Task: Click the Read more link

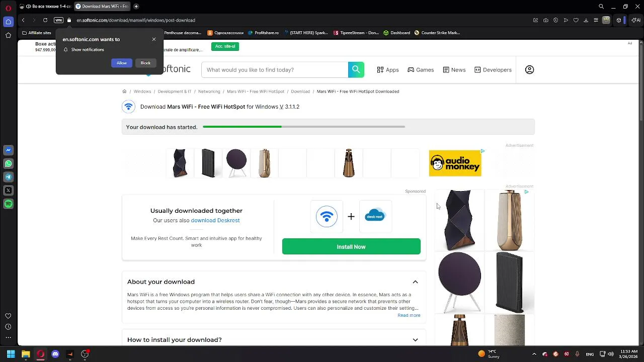Action: pyautogui.click(x=409, y=315)
